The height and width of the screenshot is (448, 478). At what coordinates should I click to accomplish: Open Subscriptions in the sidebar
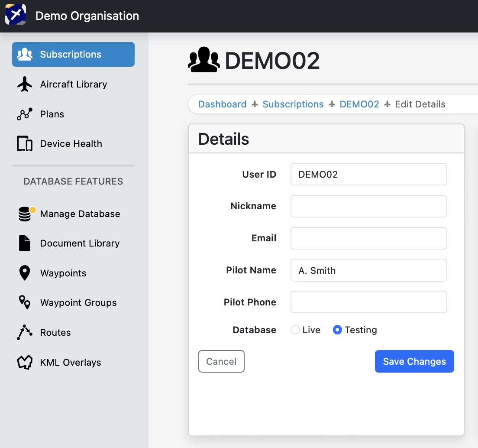(x=73, y=54)
